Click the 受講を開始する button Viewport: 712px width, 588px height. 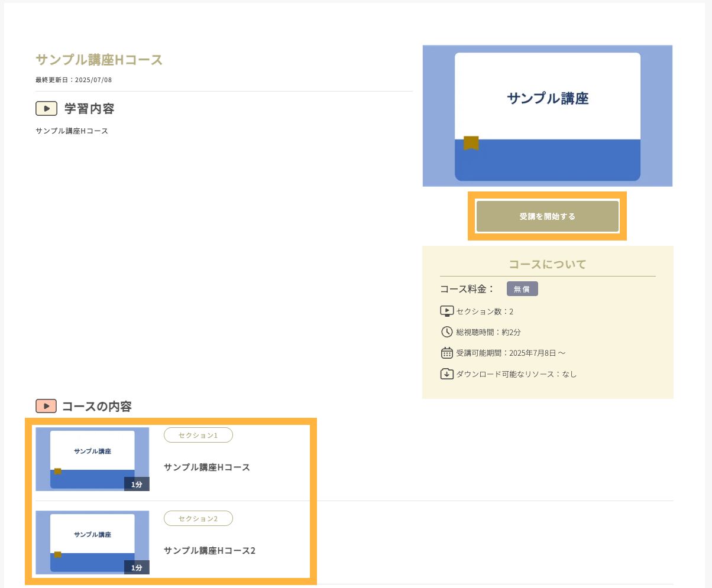pos(547,216)
